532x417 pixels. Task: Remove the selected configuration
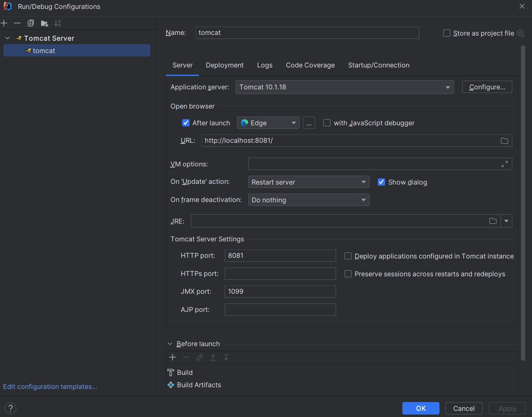(17, 23)
